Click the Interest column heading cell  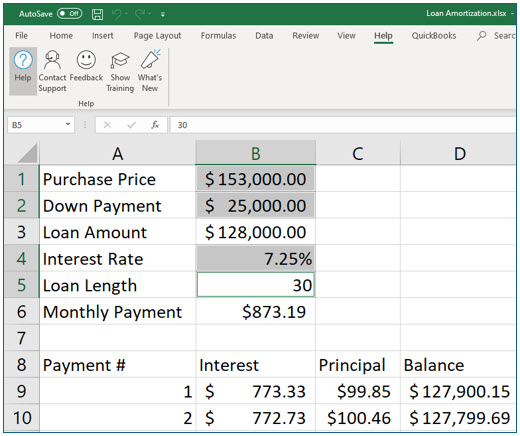point(256,364)
